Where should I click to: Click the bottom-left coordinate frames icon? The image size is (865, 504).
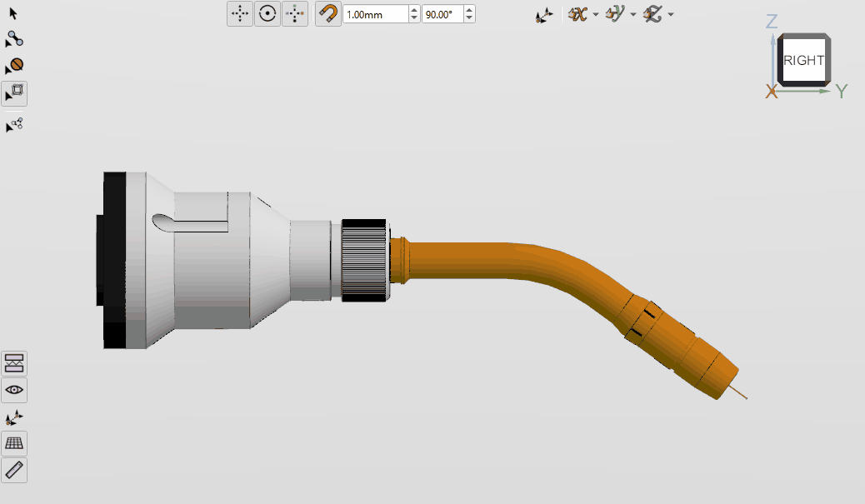(14, 417)
